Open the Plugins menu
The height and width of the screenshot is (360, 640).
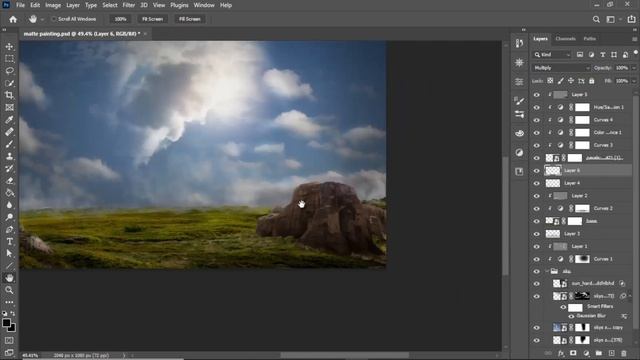[179, 5]
